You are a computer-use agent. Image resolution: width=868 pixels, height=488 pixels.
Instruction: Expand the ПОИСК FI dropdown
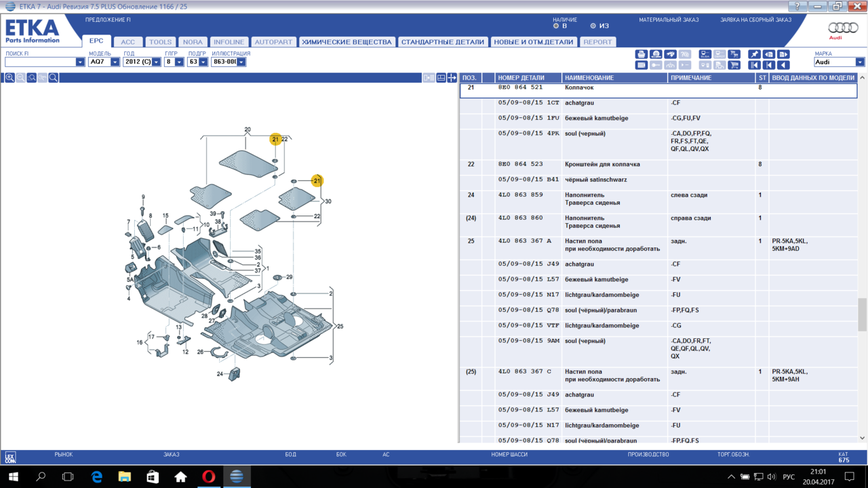(x=80, y=62)
